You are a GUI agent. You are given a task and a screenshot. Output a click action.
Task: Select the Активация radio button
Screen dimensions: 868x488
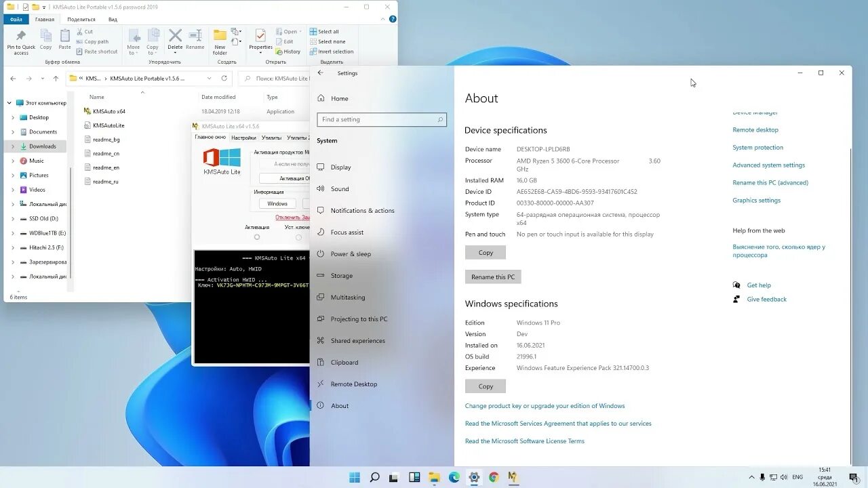click(256, 237)
